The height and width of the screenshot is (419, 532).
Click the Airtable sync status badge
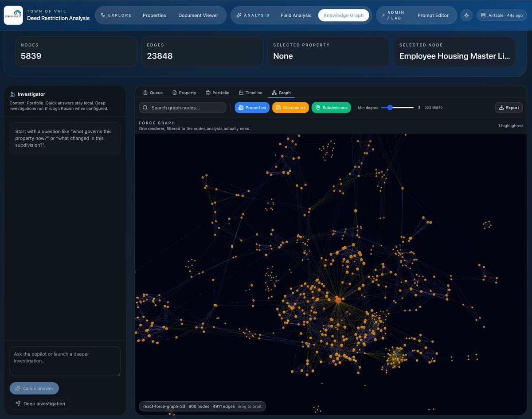[502, 16]
